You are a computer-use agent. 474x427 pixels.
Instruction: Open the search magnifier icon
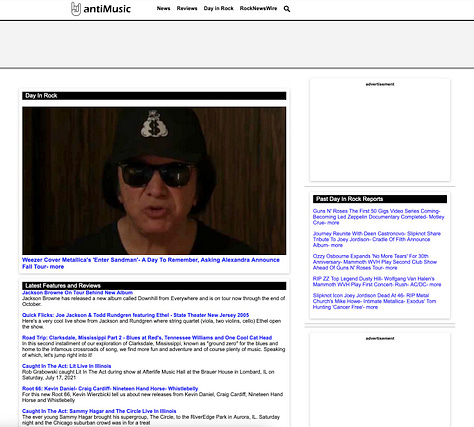click(287, 9)
